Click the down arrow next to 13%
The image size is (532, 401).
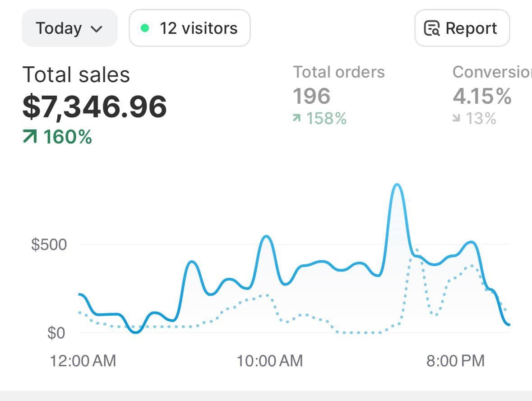[x=457, y=119]
